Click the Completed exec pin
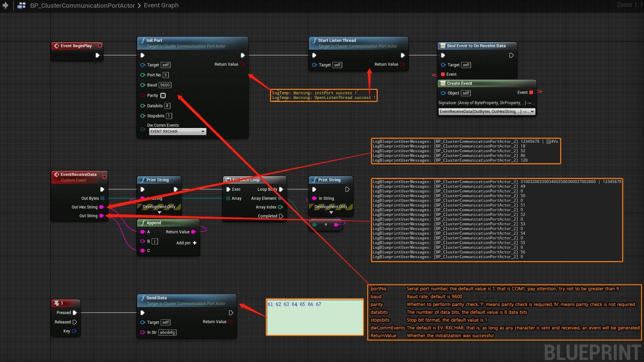Viewport: 644px width, 362px height. click(x=281, y=216)
